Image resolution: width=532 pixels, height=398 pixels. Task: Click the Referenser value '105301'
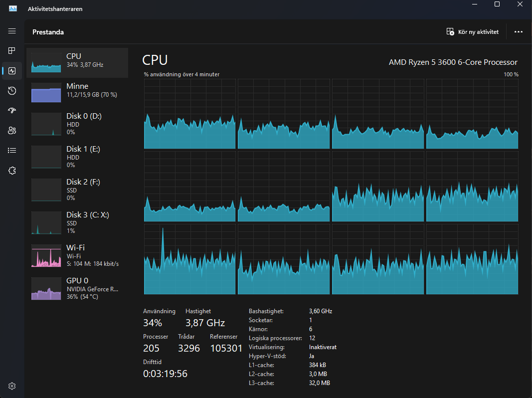[x=226, y=348]
